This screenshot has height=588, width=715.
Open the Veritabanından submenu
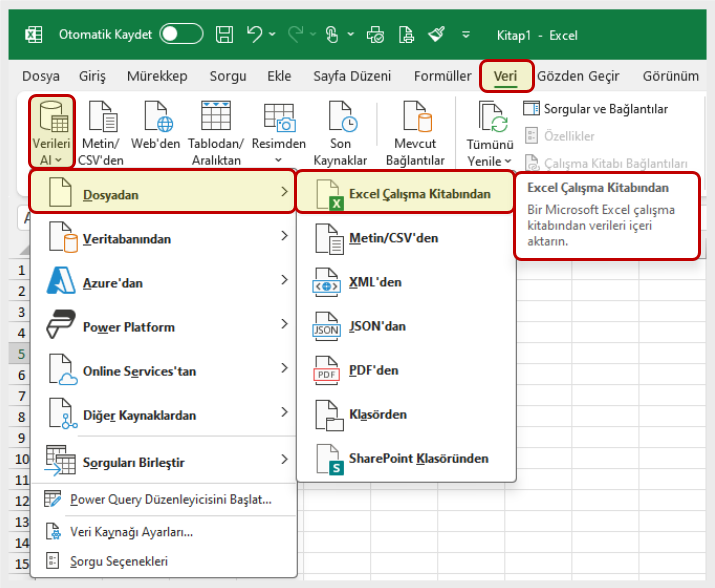[164, 238]
